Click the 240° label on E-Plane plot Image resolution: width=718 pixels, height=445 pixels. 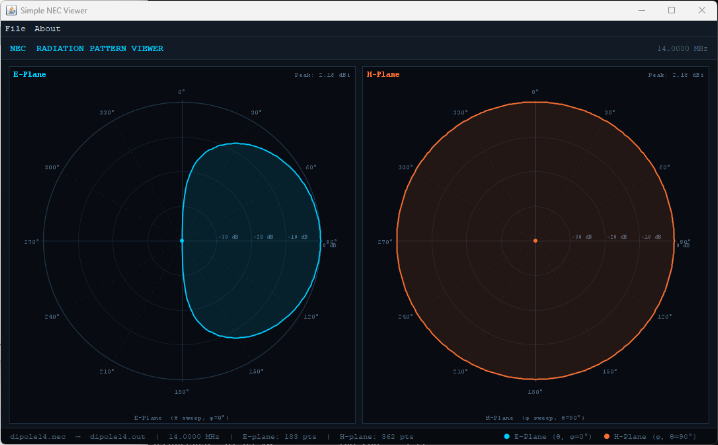point(52,316)
